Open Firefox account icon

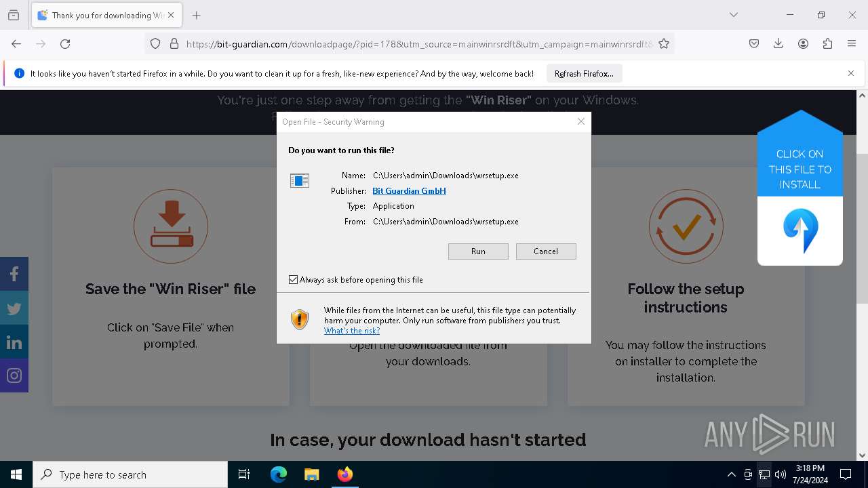click(x=803, y=43)
